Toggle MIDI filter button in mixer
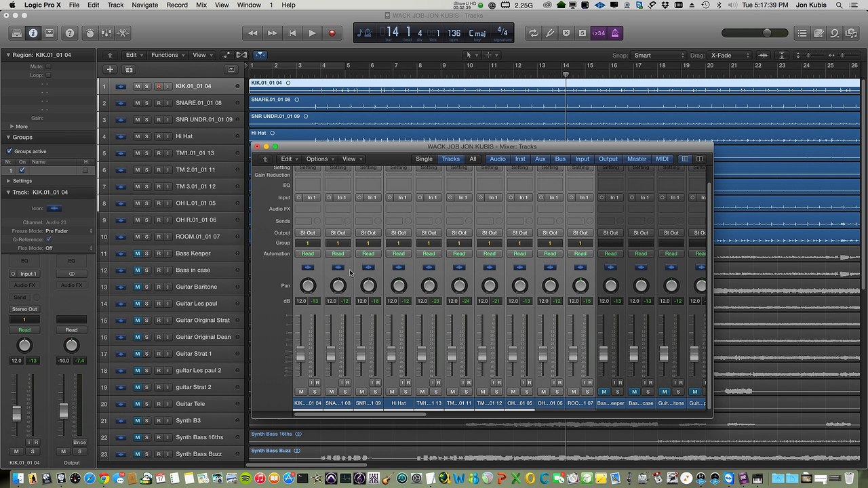 (x=662, y=159)
